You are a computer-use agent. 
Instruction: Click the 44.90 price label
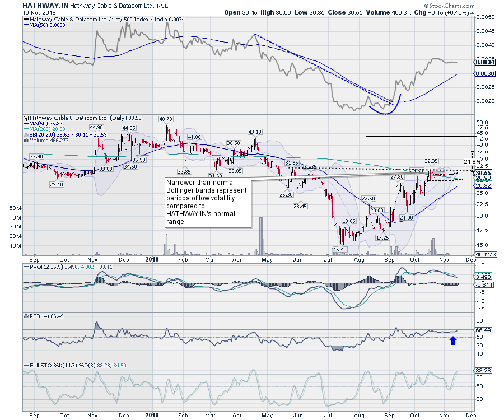click(96, 127)
